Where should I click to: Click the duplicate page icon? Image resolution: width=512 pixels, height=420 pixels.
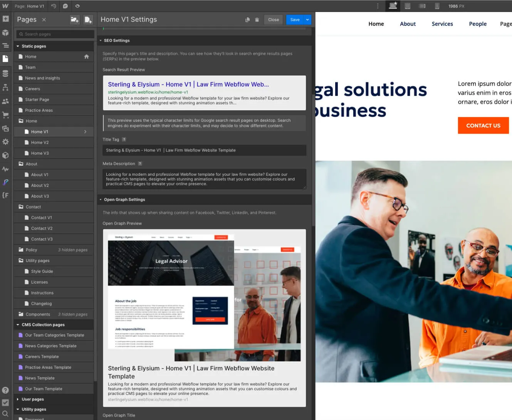(x=247, y=20)
